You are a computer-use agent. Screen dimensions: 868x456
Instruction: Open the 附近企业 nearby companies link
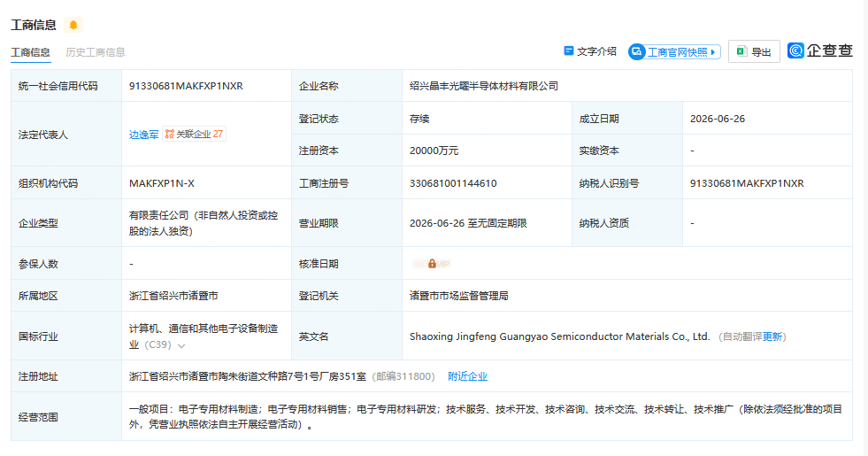coord(468,376)
